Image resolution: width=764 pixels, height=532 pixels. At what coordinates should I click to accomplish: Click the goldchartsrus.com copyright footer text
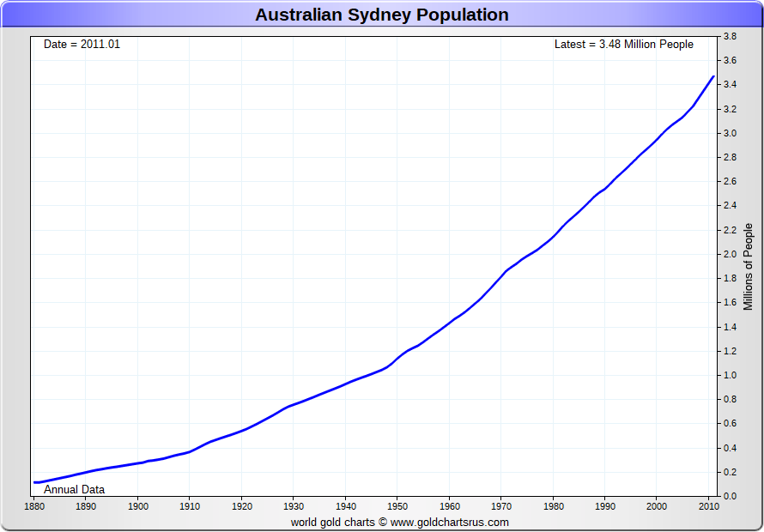click(399, 523)
